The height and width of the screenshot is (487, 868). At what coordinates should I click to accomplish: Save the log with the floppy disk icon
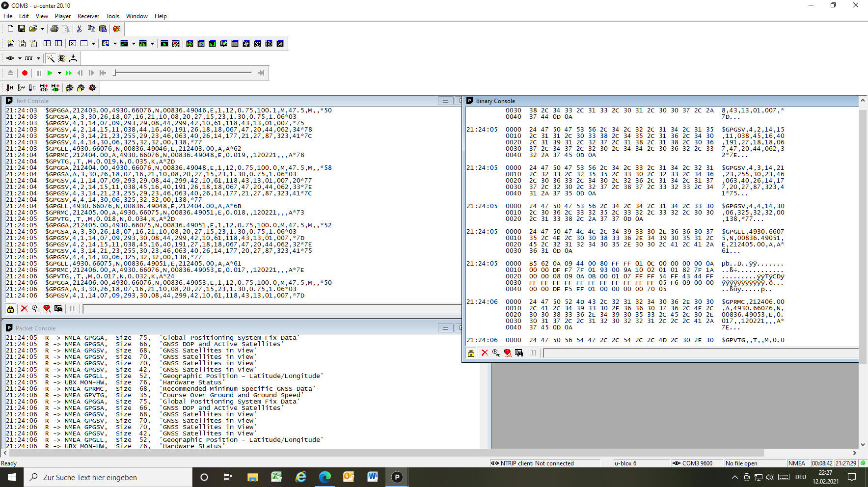(22, 28)
